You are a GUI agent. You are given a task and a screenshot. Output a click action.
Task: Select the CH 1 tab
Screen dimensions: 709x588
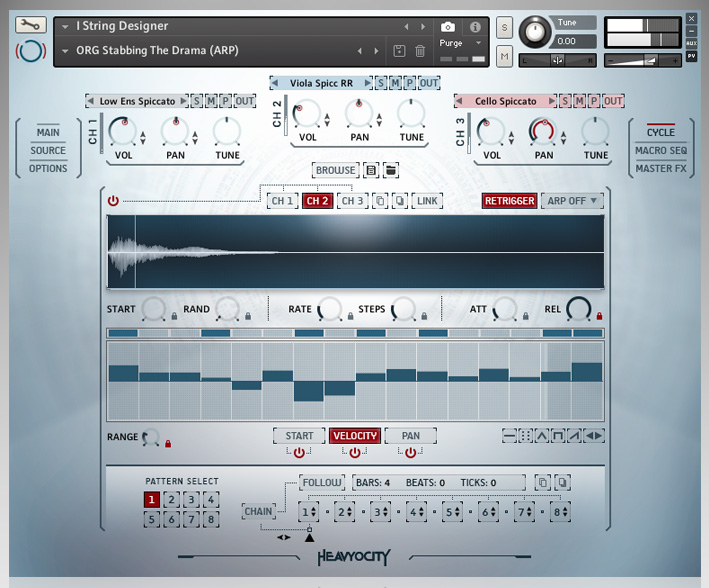click(283, 201)
